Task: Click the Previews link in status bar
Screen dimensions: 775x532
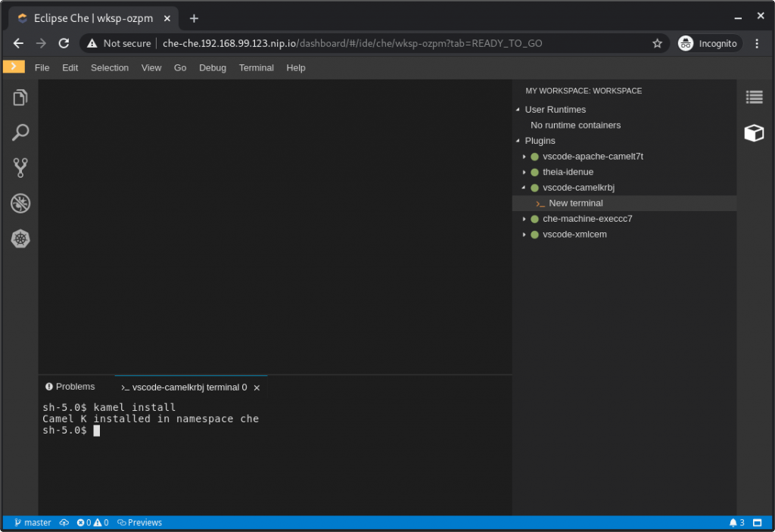Action: click(140, 523)
